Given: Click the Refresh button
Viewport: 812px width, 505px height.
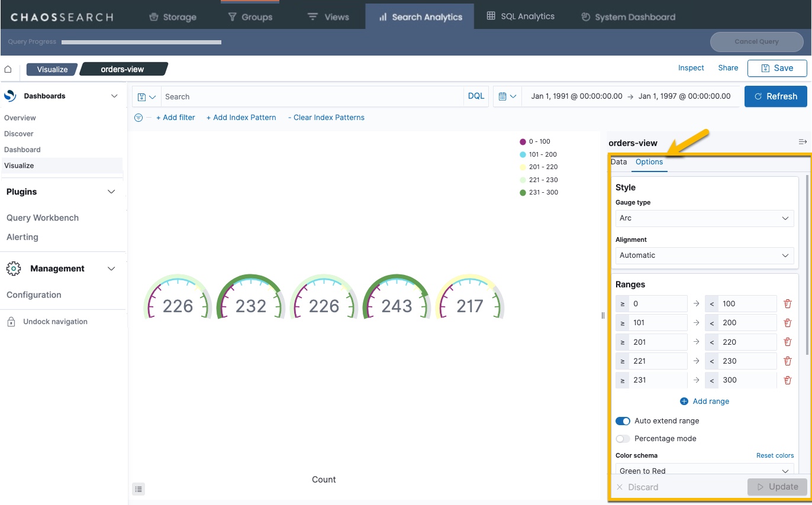Looking at the screenshot, I should point(775,96).
